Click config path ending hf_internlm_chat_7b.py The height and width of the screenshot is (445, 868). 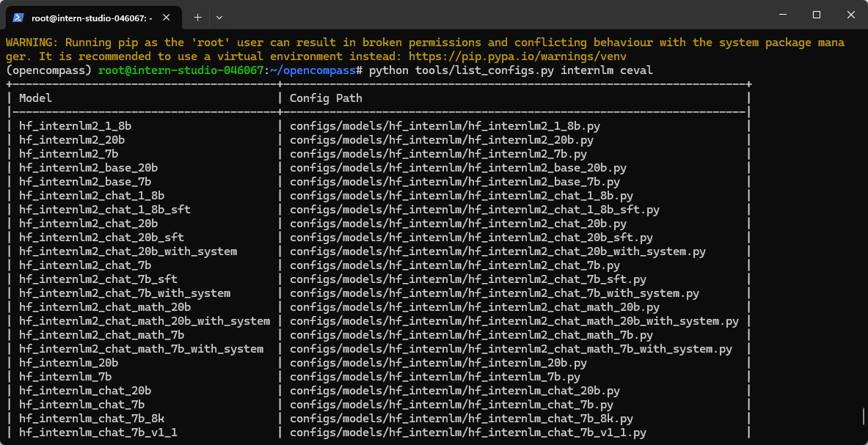pos(452,405)
